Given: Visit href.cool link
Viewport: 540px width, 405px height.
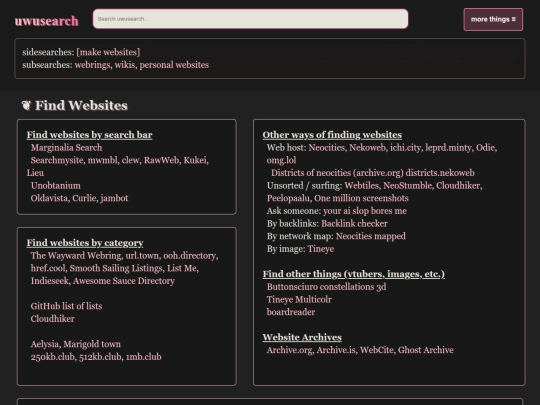Looking at the screenshot, I should (x=48, y=268).
